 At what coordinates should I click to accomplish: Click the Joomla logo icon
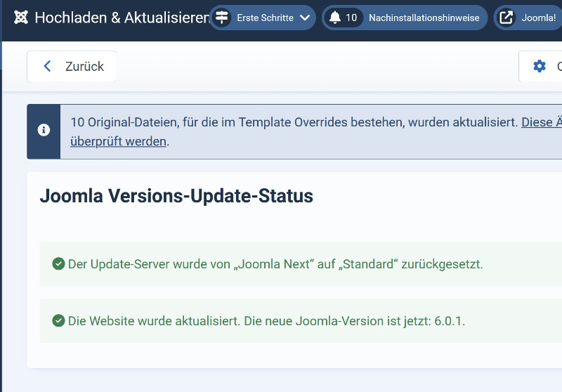click(21, 18)
